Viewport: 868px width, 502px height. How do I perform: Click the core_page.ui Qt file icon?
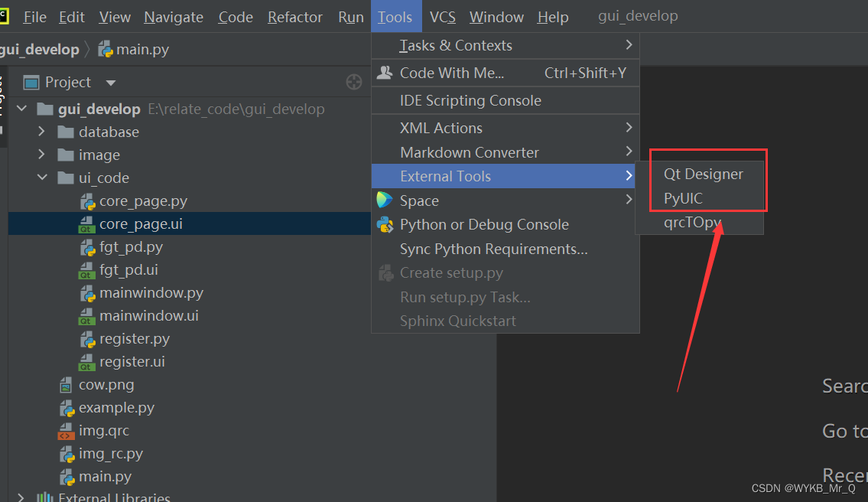click(x=87, y=225)
